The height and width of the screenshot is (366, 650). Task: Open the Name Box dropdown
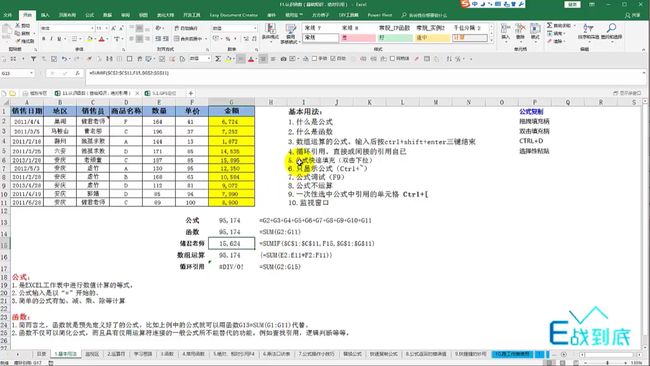pos(31,73)
